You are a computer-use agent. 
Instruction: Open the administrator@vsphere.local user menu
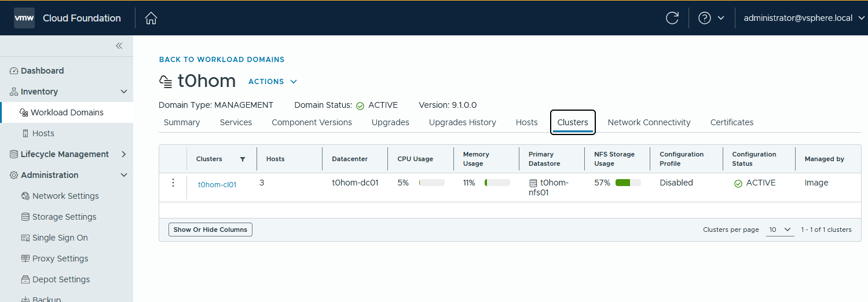tap(804, 18)
